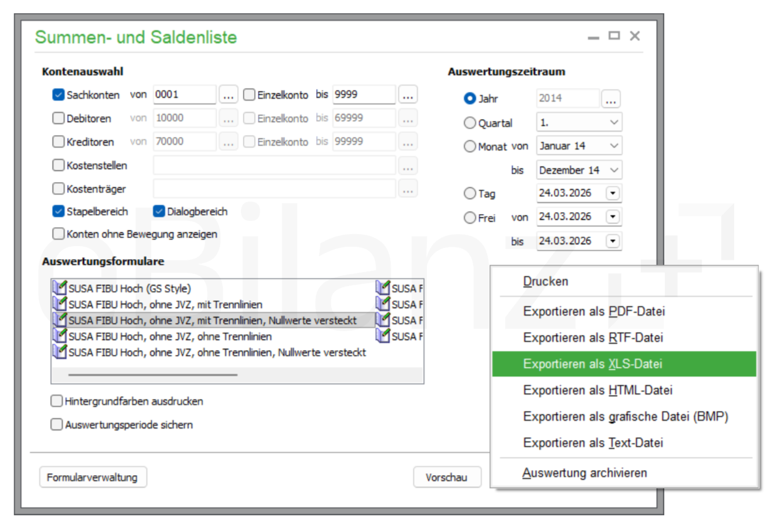Disable the Dialogbereich checkbox
Image resolution: width=773 pixels, height=532 pixels.
[x=159, y=212]
